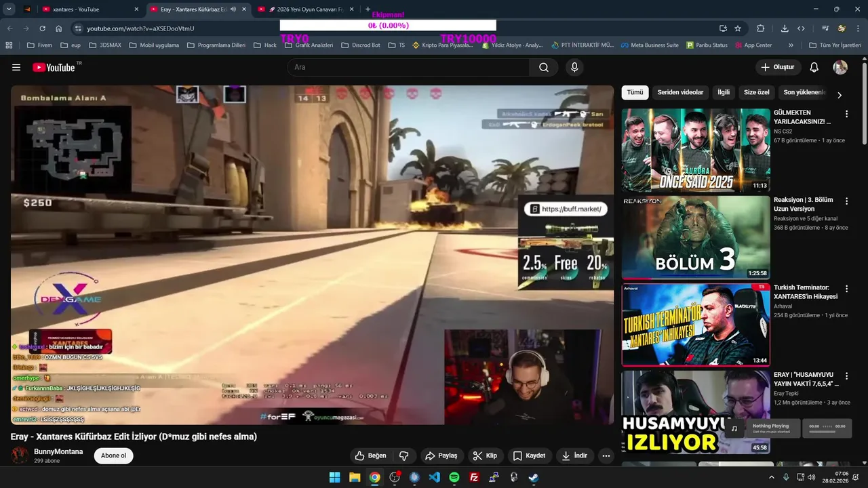Download the video with İndir
Screen dimensions: 868x488
(574, 455)
